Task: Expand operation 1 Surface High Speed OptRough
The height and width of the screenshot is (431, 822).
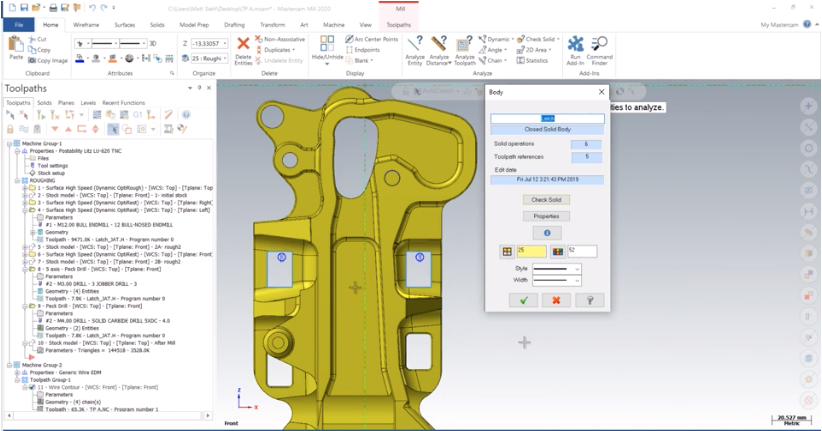Action: click(x=25, y=188)
